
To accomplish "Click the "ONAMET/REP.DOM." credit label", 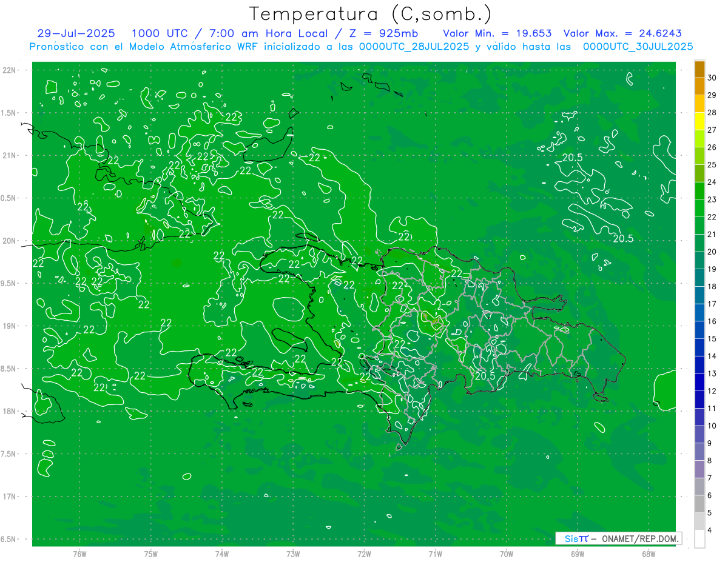I will coord(639,538).
